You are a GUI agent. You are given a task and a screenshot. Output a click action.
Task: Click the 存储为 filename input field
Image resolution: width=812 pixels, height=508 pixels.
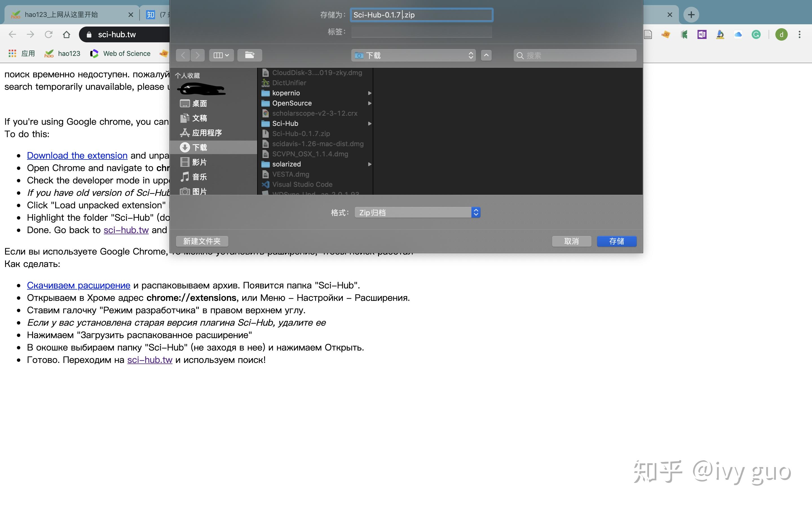click(x=422, y=15)
